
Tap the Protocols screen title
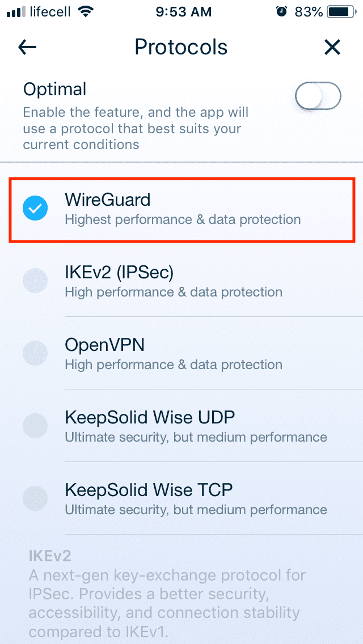tap(181, 48)
